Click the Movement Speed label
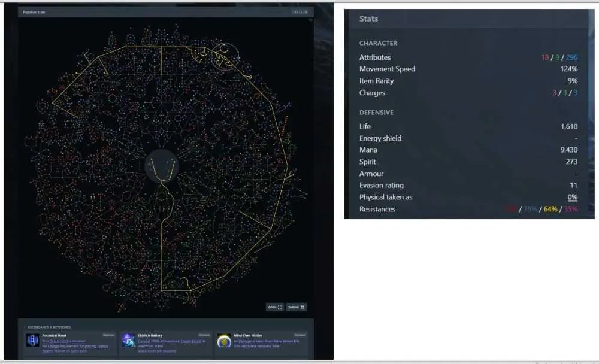Screen dimensions: 599x364 pos(387,69)
